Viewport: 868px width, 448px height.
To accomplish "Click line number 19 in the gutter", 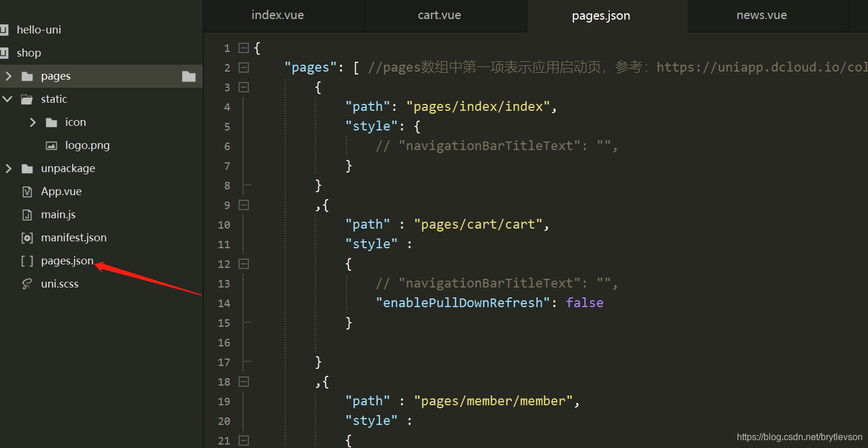I will (x=224, y=401).
